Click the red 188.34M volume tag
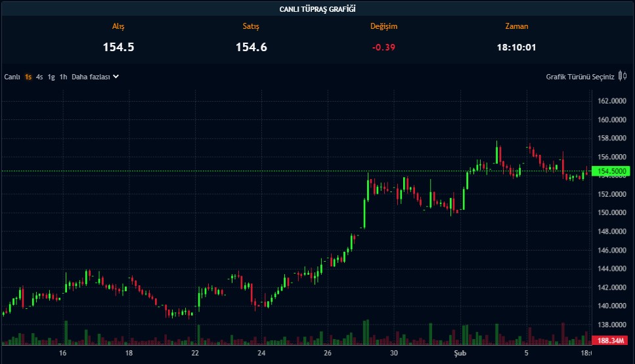The image size is (635, 364). pos(611,340)
